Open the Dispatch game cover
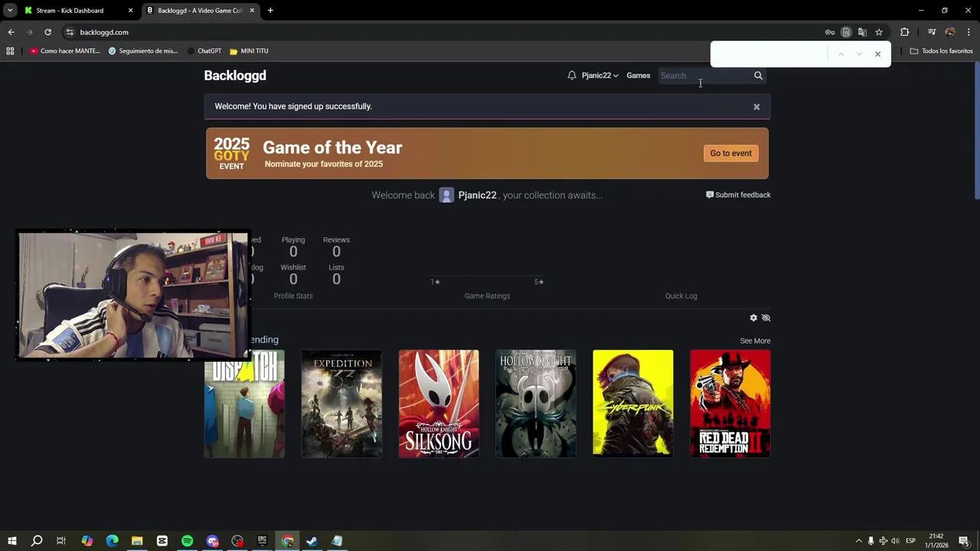 pyautogui.click(x=244, y=404)
